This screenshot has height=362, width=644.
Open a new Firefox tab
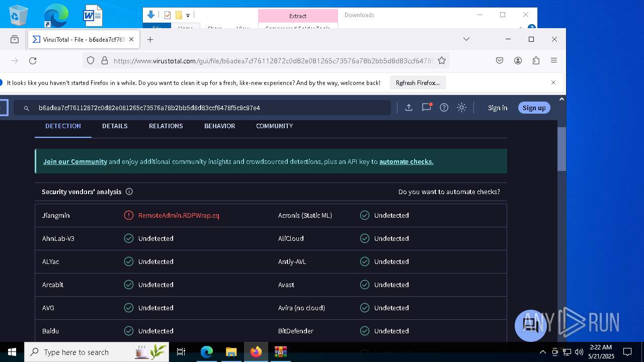click(x=150, y=39)
